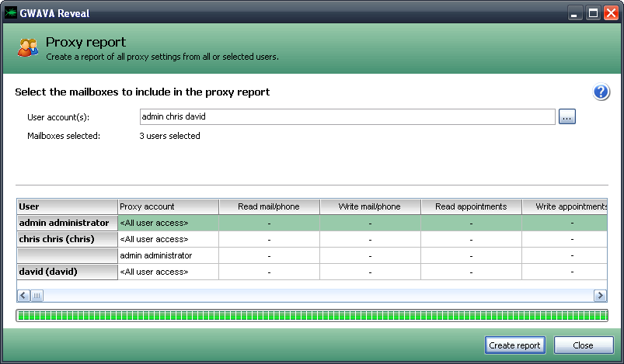Click Read appointments cell in highlighted admin row
The width and height of the screenshot is (624, 364).
(x=471, y=223)
